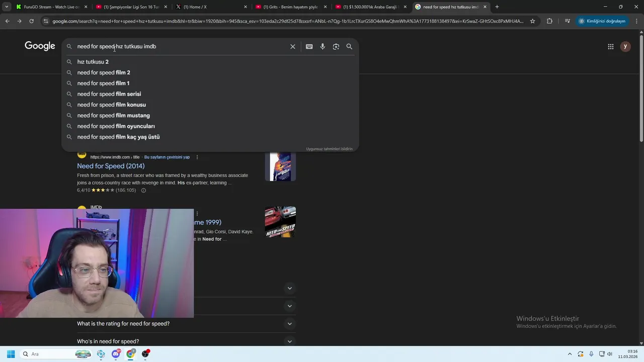The image size is (644, 362).
Task: Click 'Kimliğinizi doğrulayın' profile button
Action: click(x=602, y=21)
